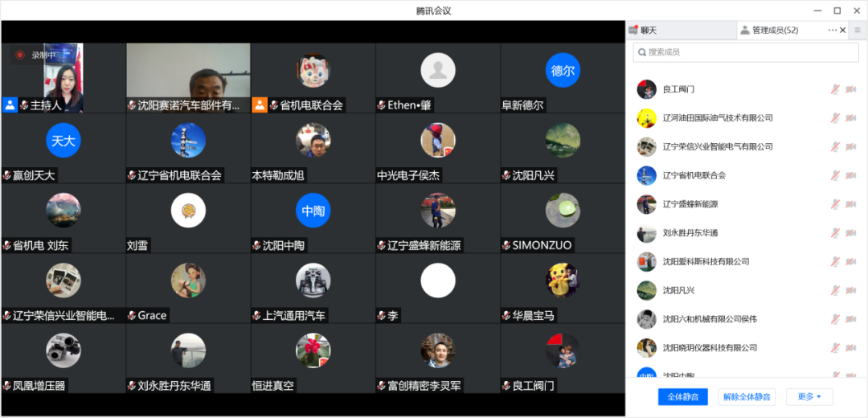Toggle camera for 辽河油田国际油气技术有限公司
868x418 pixels.
point(851,118)
